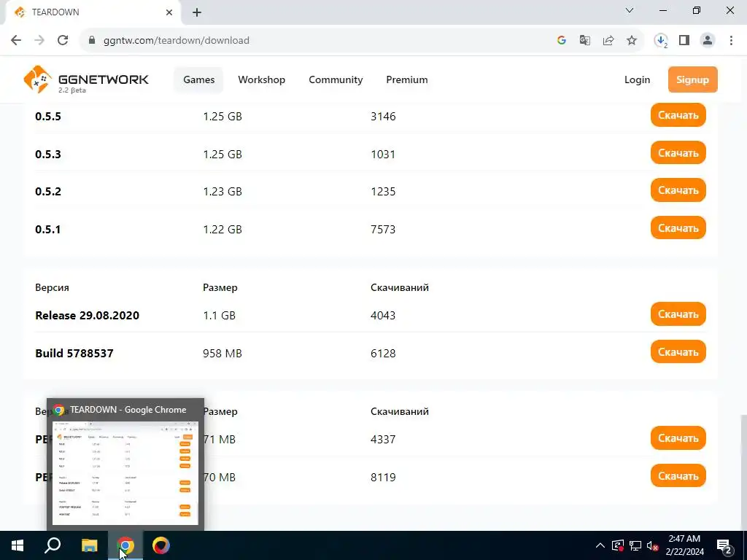Image resolution: width=747 pixels, height=560 pixels.
Task: Go back with the browser back arrow
Action: pyautogui.click(x=16, y=41)
